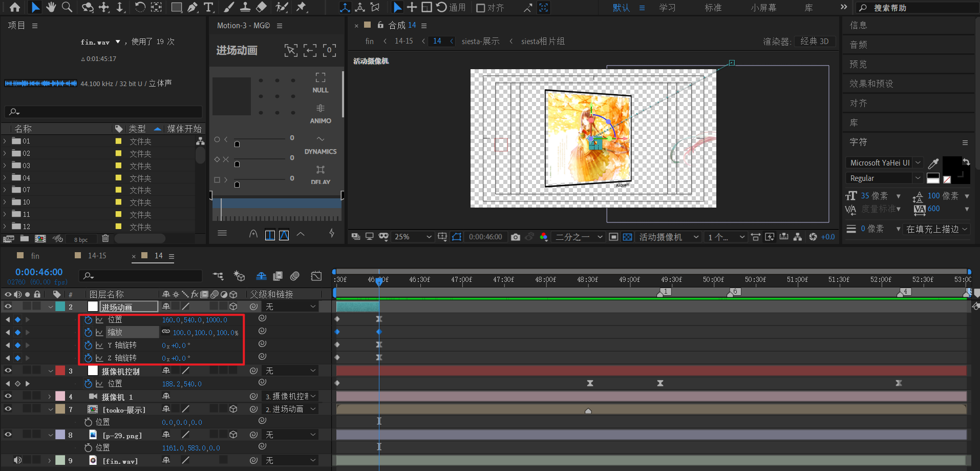Enable motion blur for timeline
This screenshot has height=471, width=980.
coord(295,276)
